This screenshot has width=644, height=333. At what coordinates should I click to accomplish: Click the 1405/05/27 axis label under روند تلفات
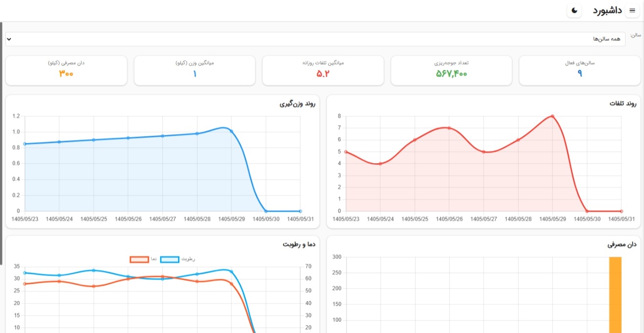[x=483, y=219]
